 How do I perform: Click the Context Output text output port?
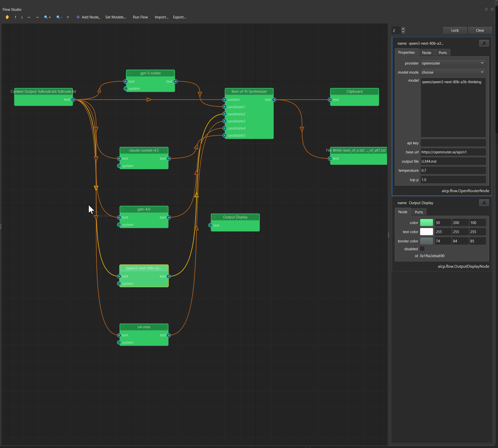pos(73,100)
